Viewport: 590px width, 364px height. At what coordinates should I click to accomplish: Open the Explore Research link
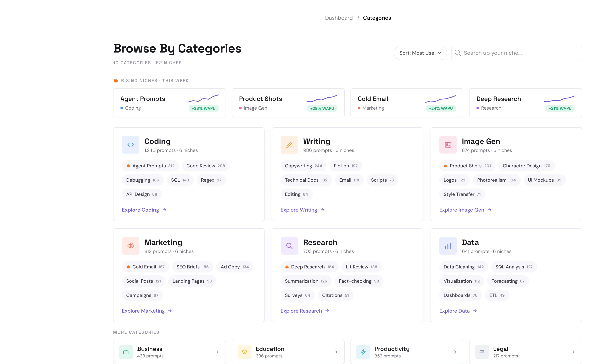(305, 311)
